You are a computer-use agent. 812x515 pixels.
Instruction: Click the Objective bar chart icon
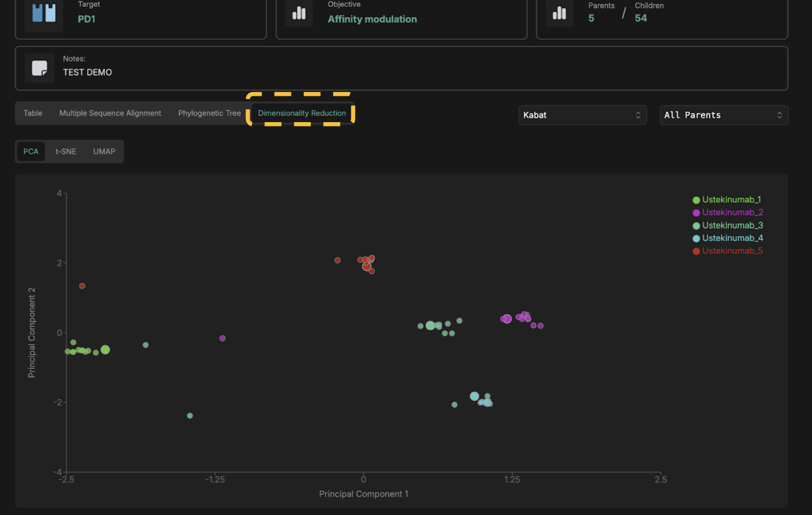point(299,13)
